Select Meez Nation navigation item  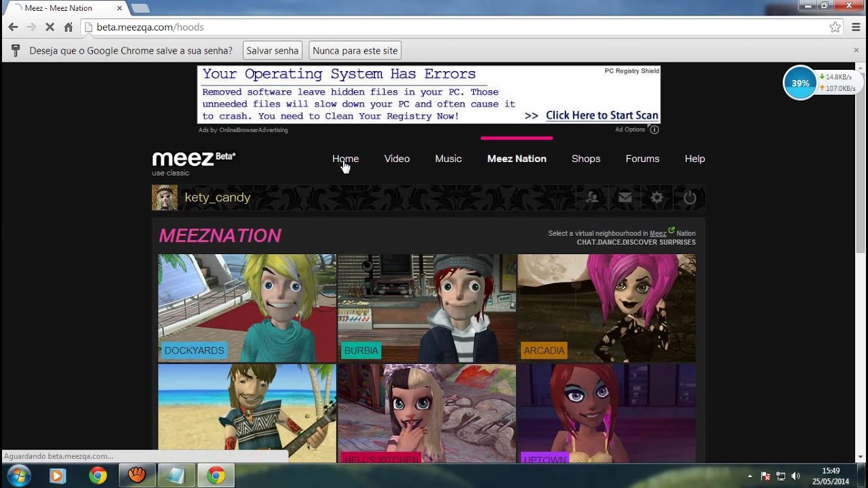click(517, 159)
